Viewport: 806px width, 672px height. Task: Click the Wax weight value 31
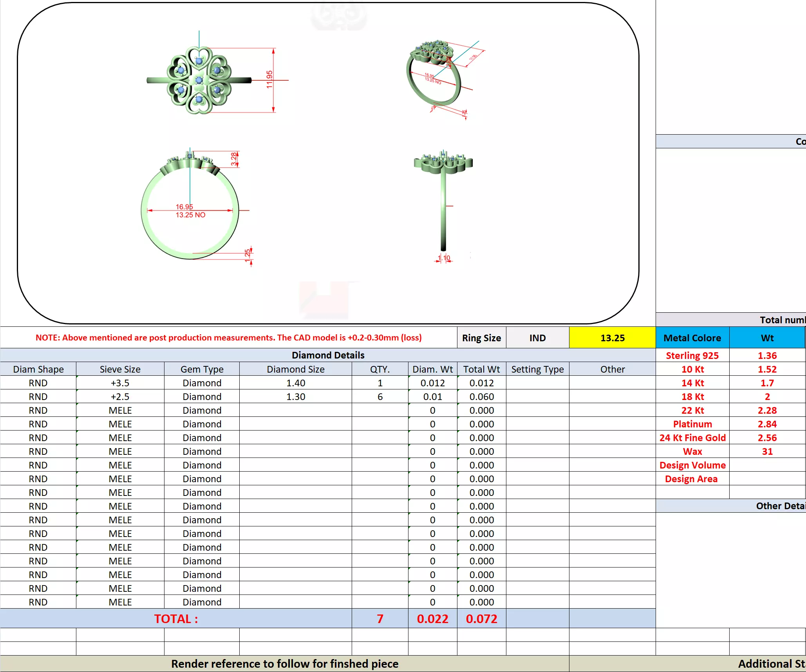767,451
